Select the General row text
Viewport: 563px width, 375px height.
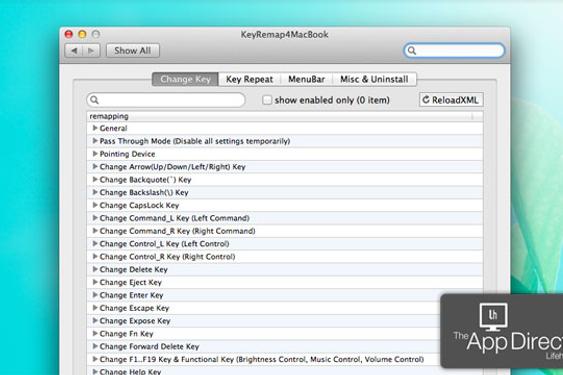pyautogui.click(x=113, y=128)
